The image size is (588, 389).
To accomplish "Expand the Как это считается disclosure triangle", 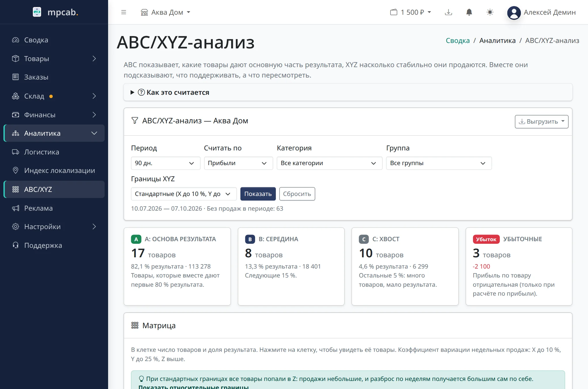I will click(x=132, y=92).
